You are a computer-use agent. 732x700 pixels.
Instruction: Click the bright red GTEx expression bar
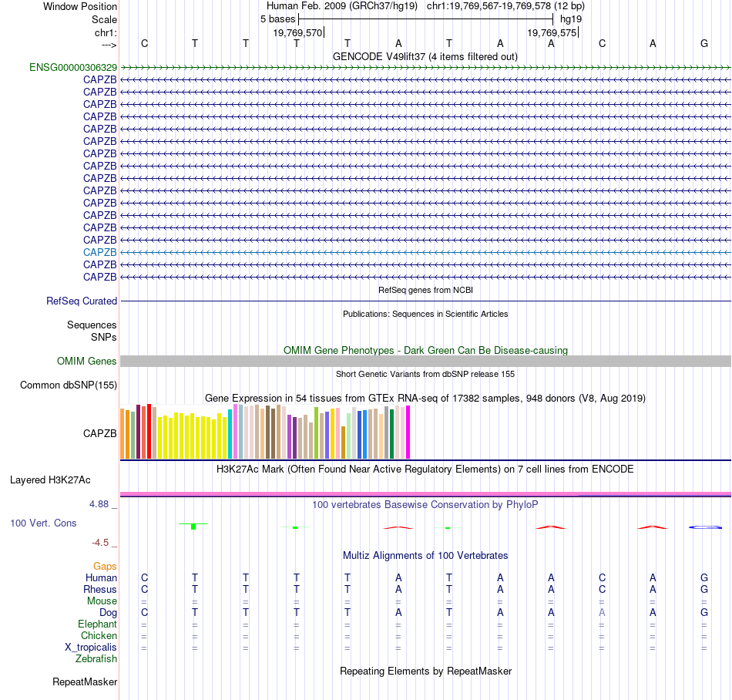(x=149, y=432)
